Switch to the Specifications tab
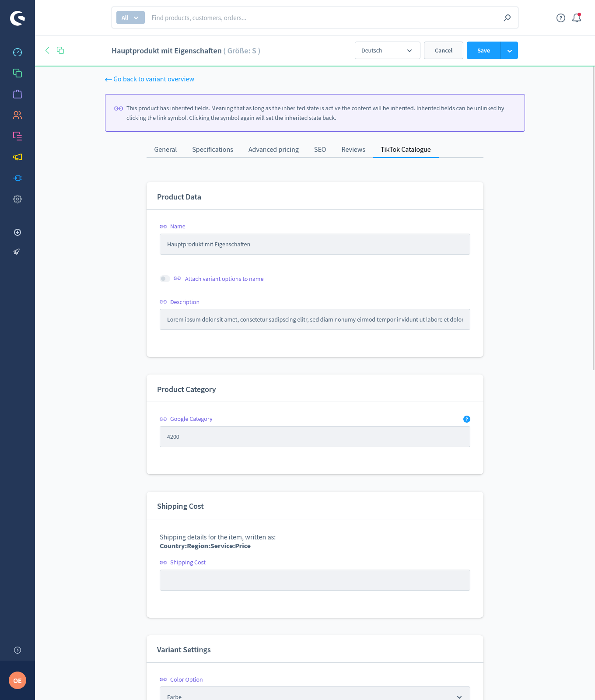 213,150
